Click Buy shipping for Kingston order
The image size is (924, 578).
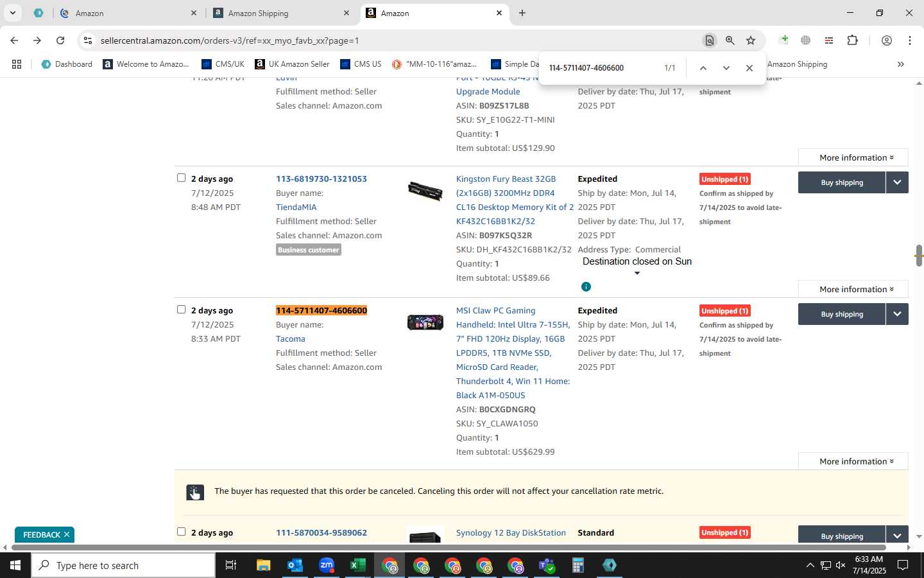(x=842, y=182)
